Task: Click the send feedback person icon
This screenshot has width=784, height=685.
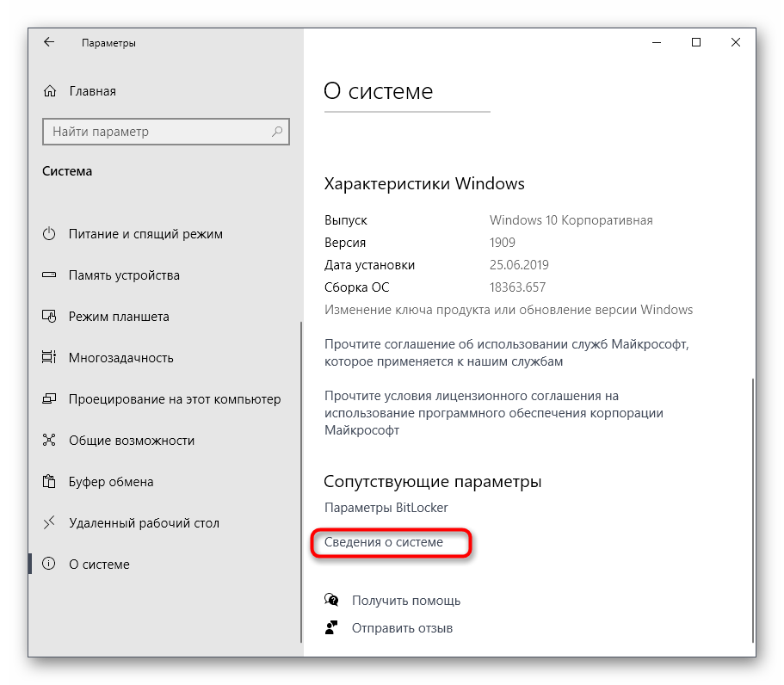Action: click(x=331, y=627)
